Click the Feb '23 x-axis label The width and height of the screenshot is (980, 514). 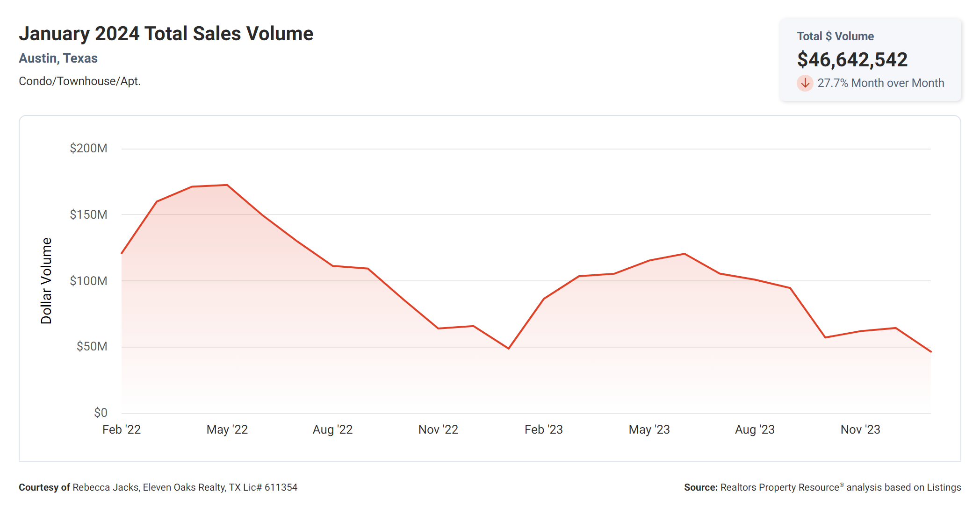pos(543,429)
